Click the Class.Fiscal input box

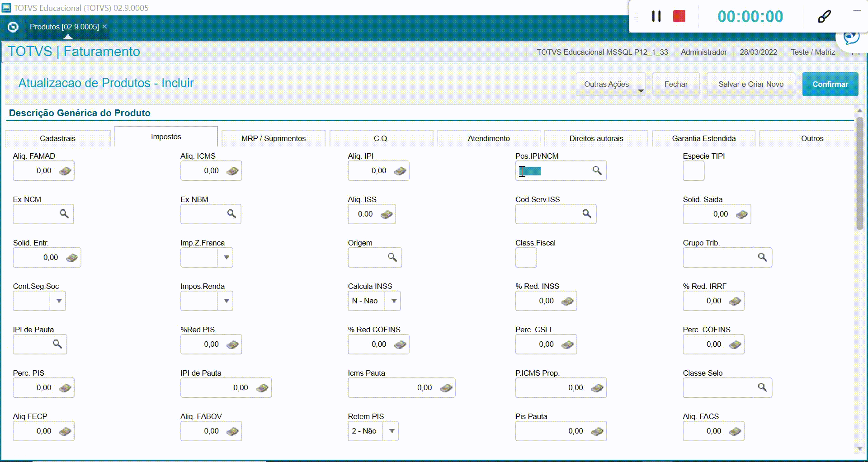[x=526, y=258]
